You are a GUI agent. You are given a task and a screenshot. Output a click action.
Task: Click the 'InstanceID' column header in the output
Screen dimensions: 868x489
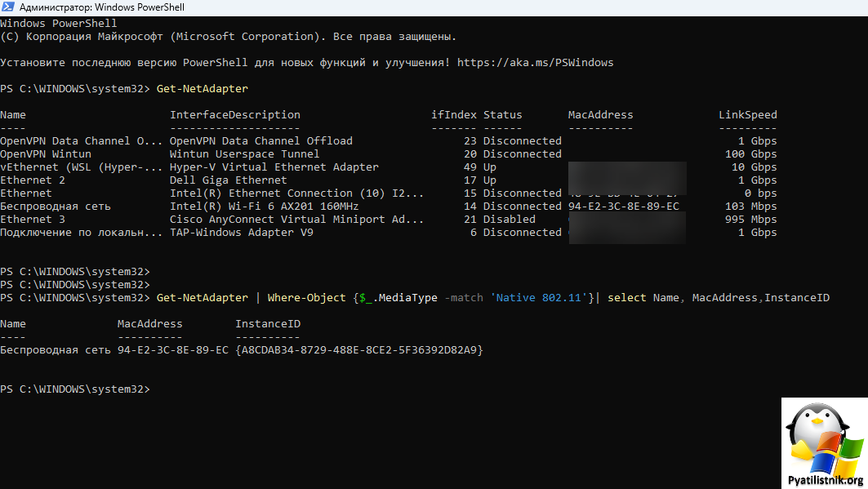(x=268, y=324)
